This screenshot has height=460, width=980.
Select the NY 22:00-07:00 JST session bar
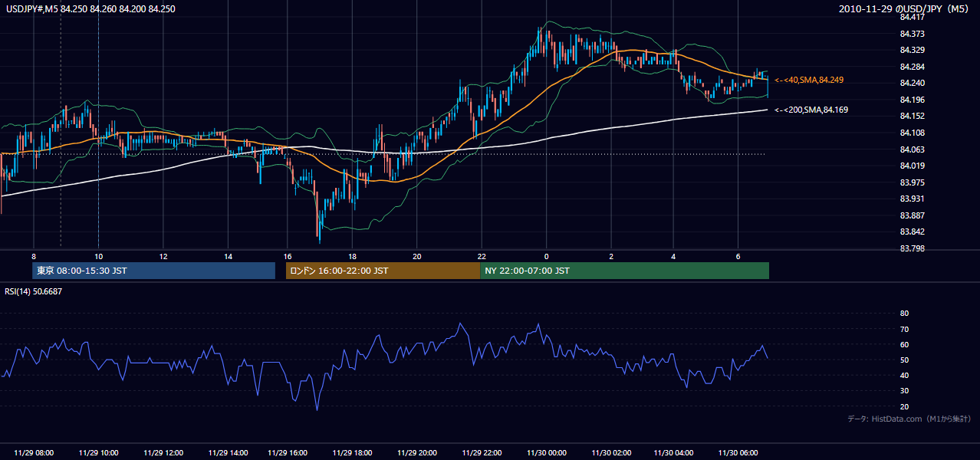(624, 271)
